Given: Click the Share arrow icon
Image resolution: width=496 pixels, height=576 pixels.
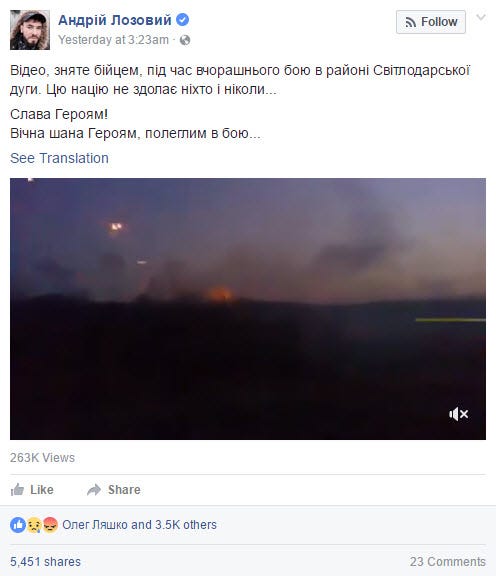Looking at the screenshot, I should (94, 490).
